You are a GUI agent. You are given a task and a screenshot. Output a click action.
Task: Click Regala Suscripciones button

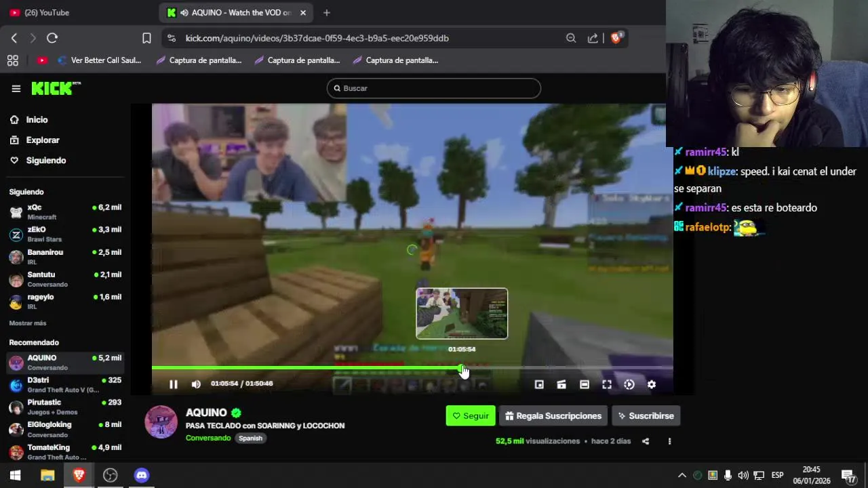point(553,415)
